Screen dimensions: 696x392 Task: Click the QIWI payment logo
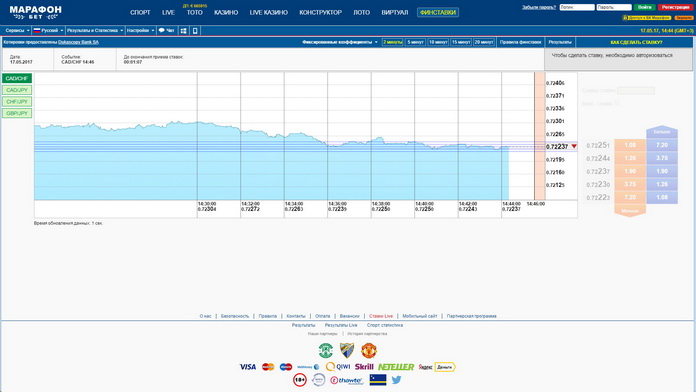click(338, 367)
